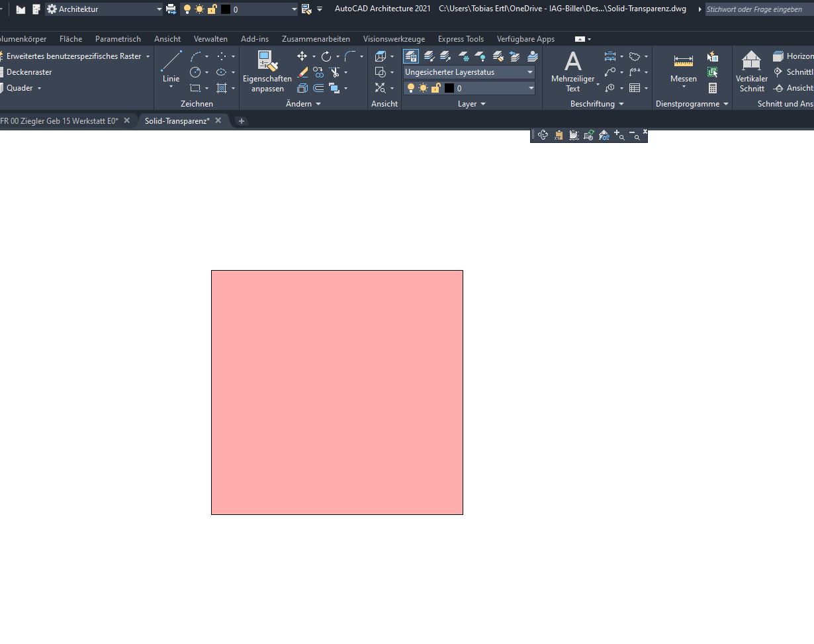Click the freeze layer snowflake icon

pos(463,56)
